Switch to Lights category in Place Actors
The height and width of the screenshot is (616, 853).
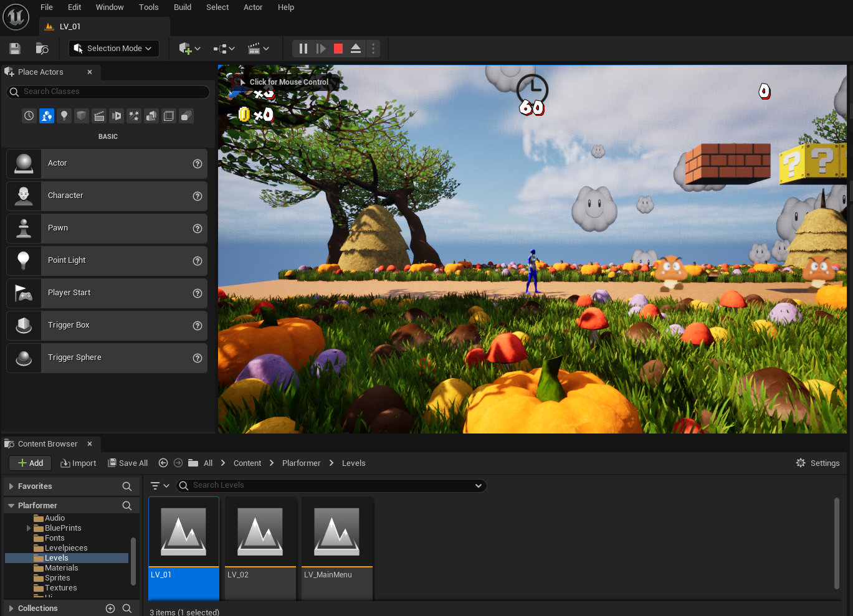tap(64, 116)
